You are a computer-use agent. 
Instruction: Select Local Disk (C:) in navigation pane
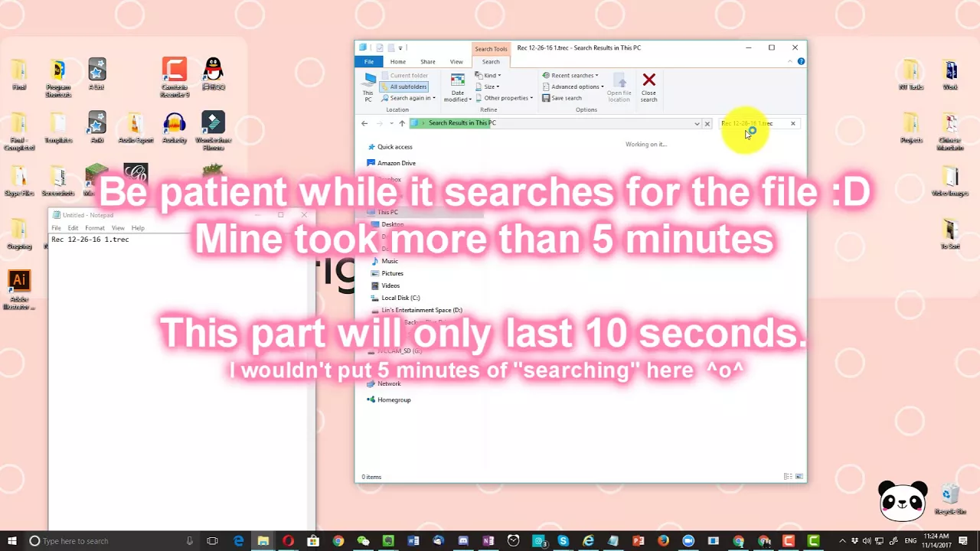(395, 298)
